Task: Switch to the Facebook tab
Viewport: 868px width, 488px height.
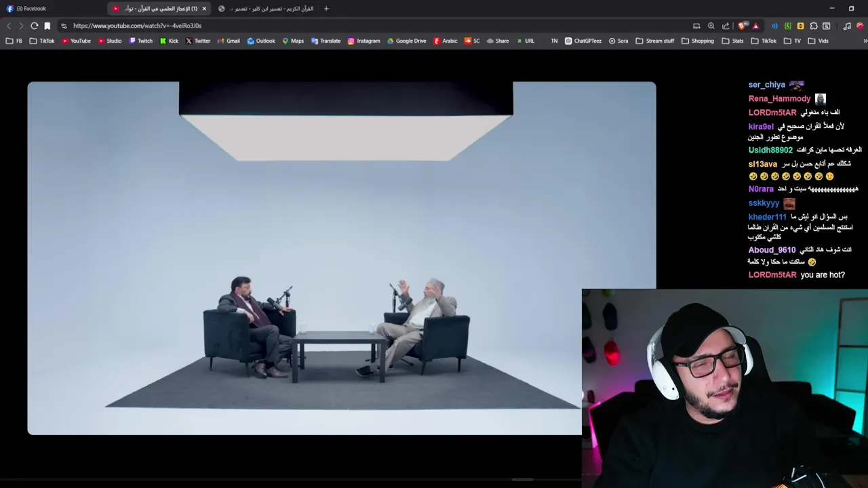Action: (51, 9)
